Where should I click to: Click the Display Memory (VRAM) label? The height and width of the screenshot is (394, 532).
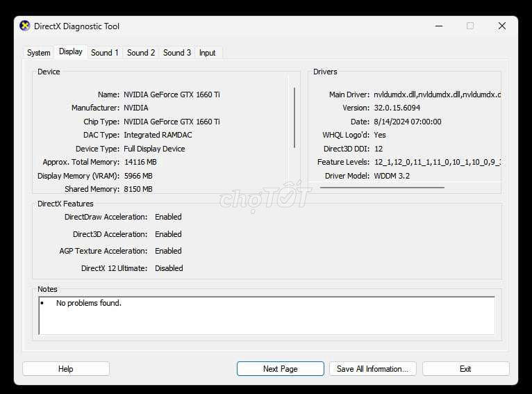[x=78, y=176]
